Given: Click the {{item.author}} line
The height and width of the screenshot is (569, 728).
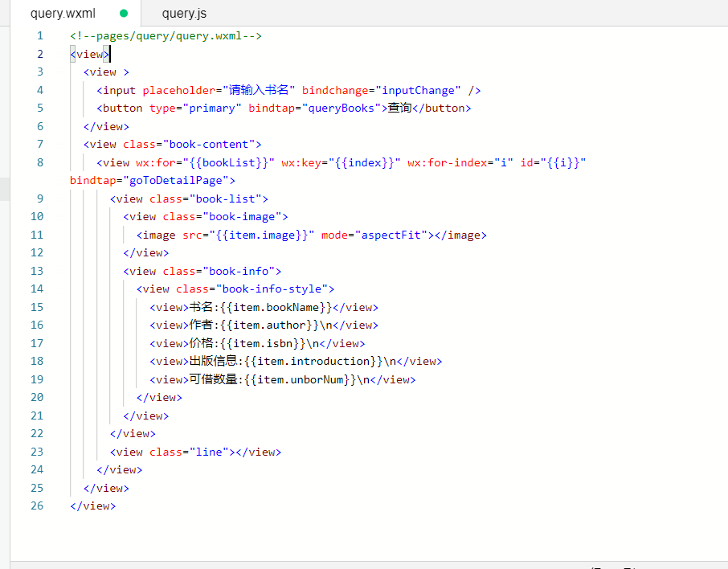Looking at the screenshot, I should pyautogui.click(x=264, y=325).
